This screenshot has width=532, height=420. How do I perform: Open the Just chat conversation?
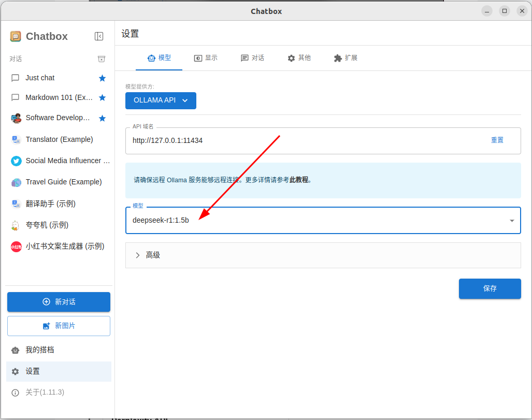tap(59, 78)
